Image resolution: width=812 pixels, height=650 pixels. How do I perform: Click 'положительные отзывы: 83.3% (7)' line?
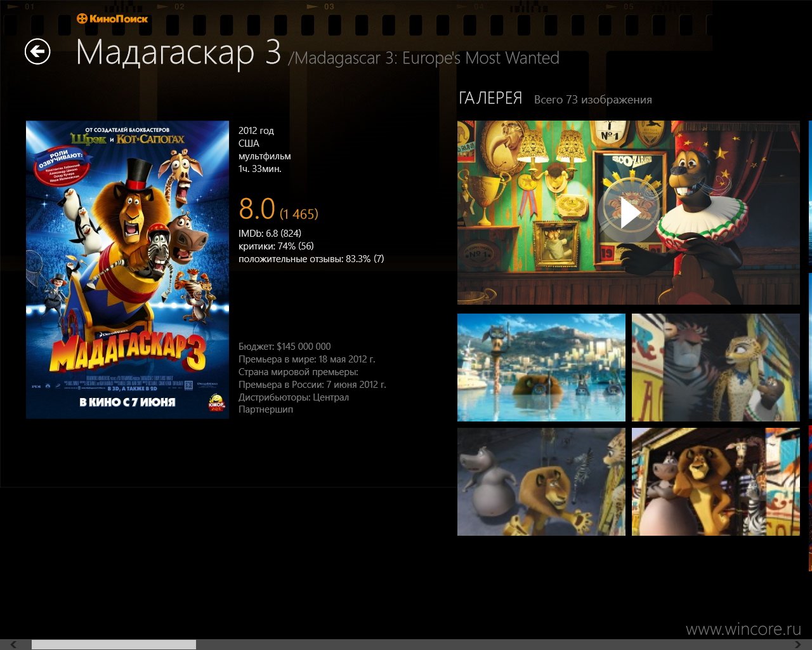click(x=311, y=259)
